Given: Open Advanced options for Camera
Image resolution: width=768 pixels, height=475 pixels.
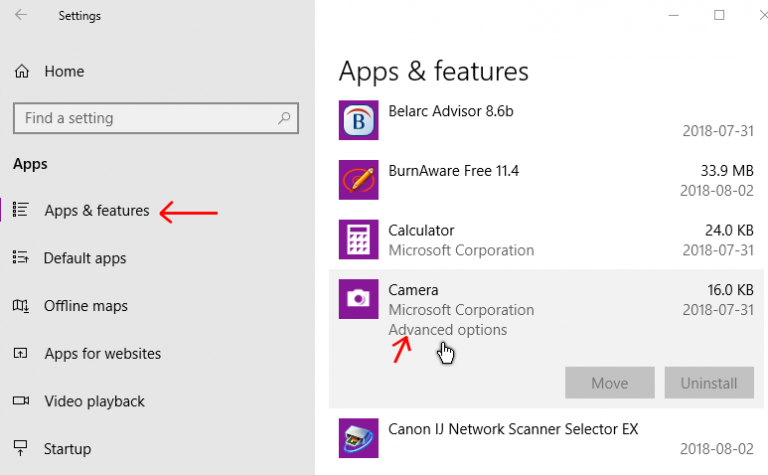Looking at the screenshot, I should click(448, 330).
